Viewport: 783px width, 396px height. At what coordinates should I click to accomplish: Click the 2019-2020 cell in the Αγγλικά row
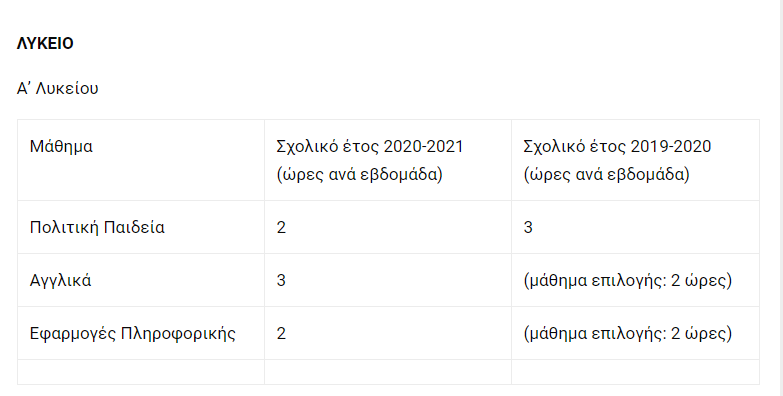pyautogui.click(x=635, y=280)
